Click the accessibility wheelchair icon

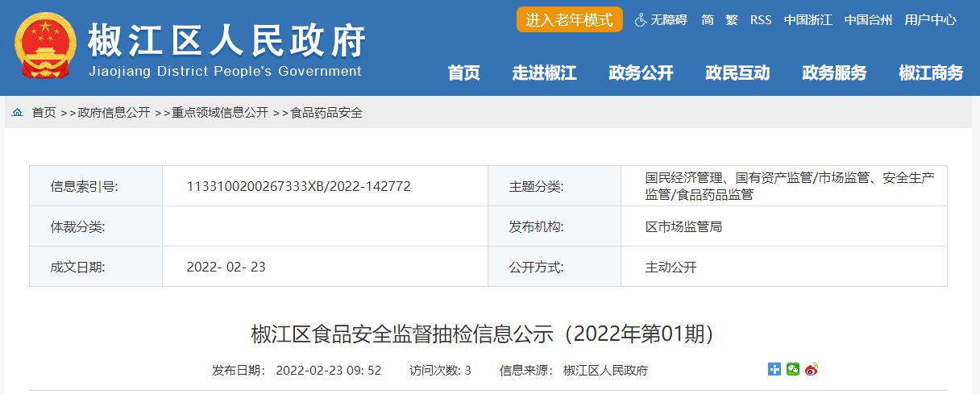[642, 20]
